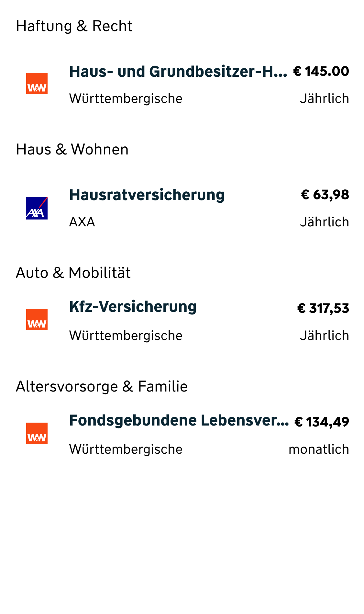Click the AXA logo next to Hausratversicherung
Viewport: 364px width, 614px height.
pyautogui.click(x=37, y=208)
